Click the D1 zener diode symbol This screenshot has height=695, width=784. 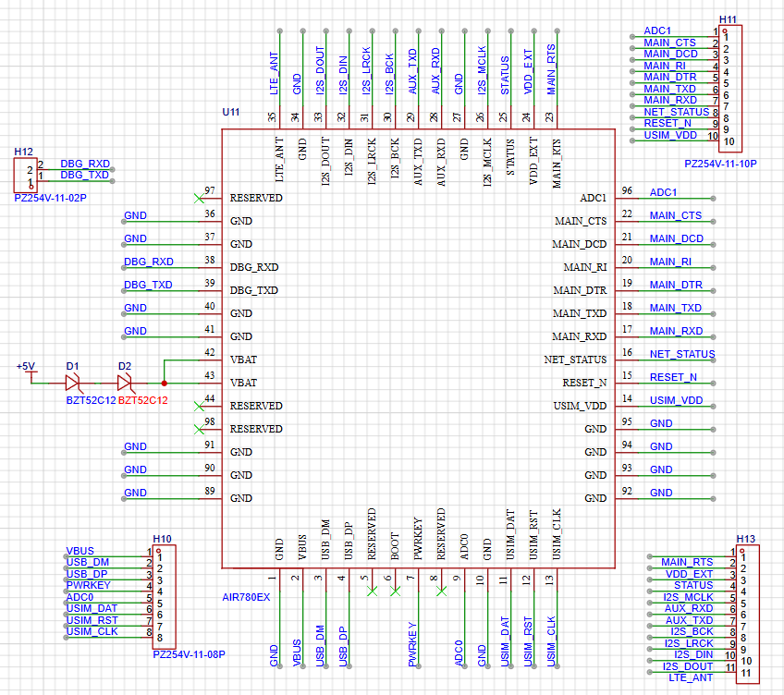73,384
